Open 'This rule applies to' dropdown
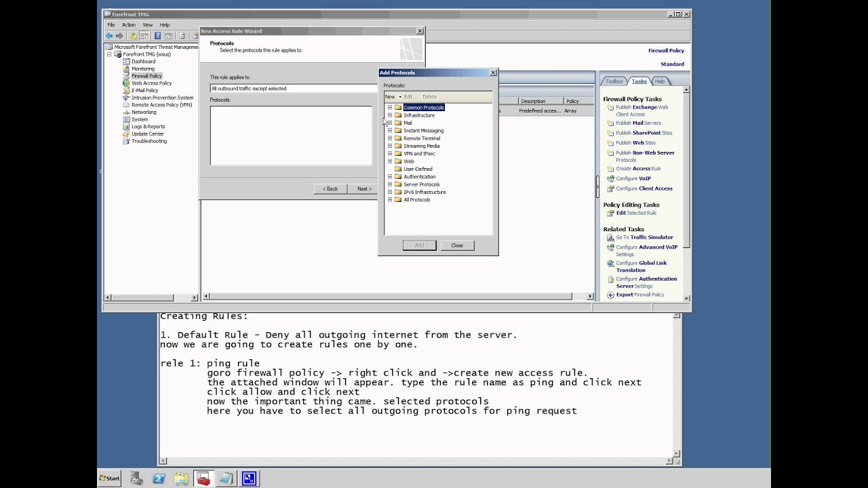 (x=293, y=88)
